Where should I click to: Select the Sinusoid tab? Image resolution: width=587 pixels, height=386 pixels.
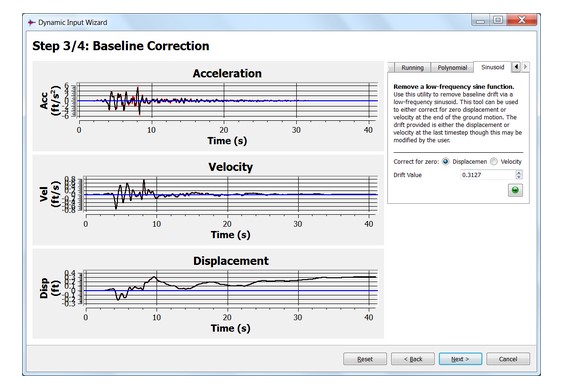pos(492,67)
